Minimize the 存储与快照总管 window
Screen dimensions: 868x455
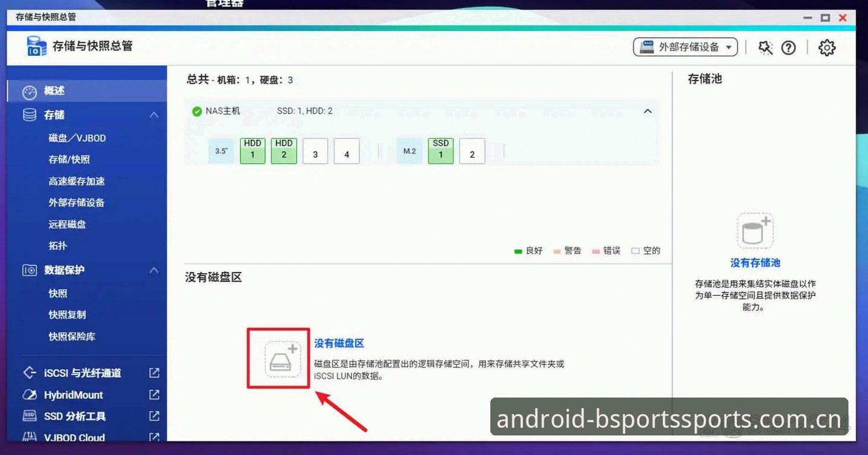(808, 18)
